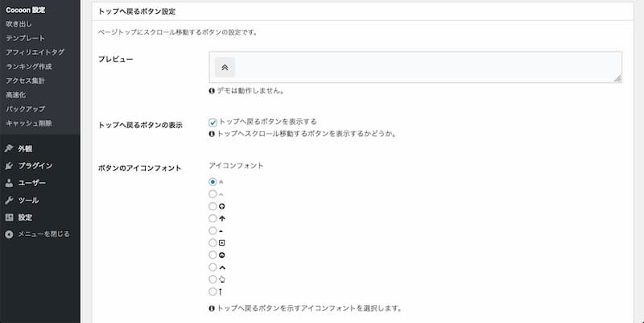The height and width of the screenshot is (323, 644).
Task: Click トップへ戻るボタンを示すアイコンフォントを選択します hint
Action: (309, 309)
